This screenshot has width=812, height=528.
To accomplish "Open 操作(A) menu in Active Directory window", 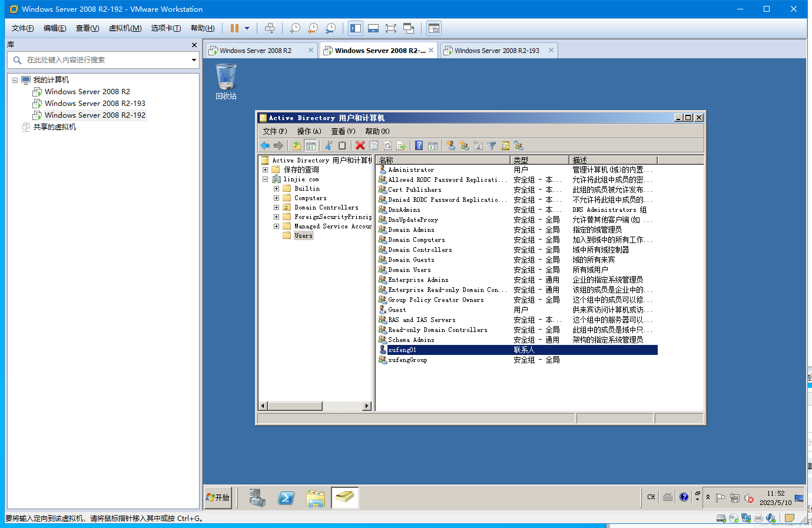I will 309,131.
